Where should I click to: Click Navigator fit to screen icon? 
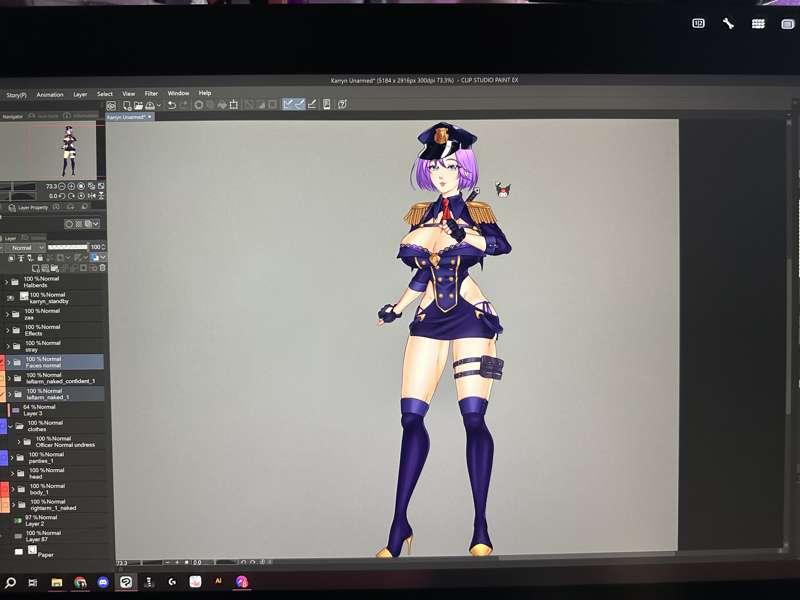point(91,187)
